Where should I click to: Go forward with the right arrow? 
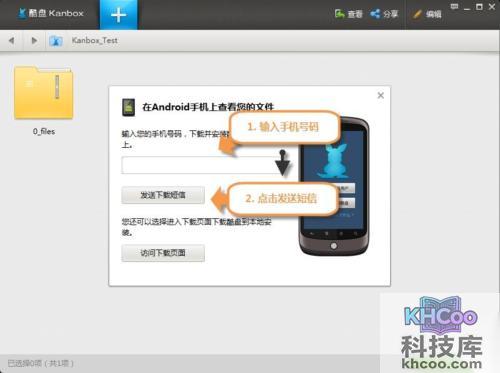click(34, 41)
